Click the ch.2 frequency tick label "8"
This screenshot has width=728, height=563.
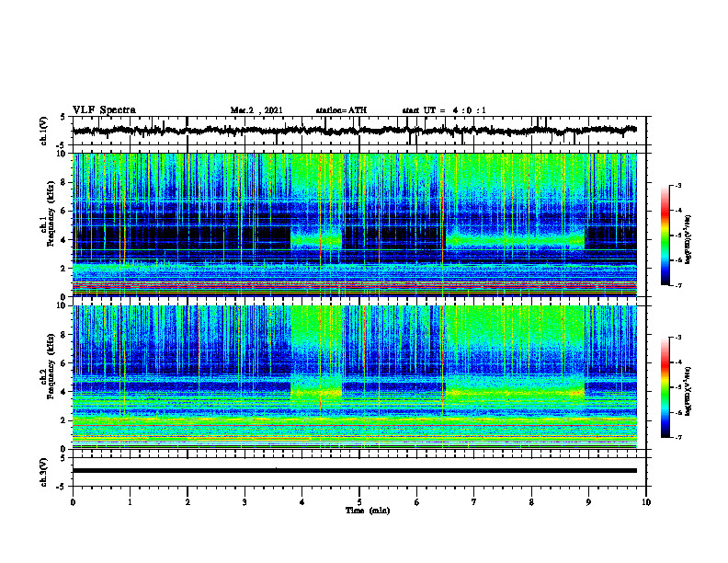63,335
